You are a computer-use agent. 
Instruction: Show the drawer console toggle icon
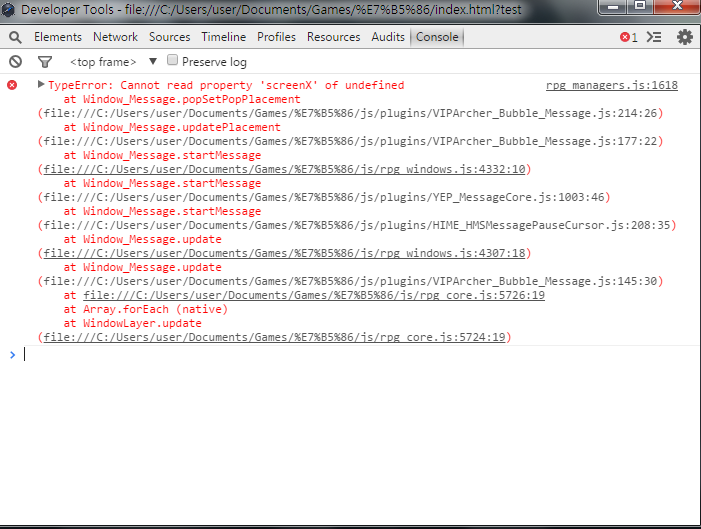(x=654, y=37)
